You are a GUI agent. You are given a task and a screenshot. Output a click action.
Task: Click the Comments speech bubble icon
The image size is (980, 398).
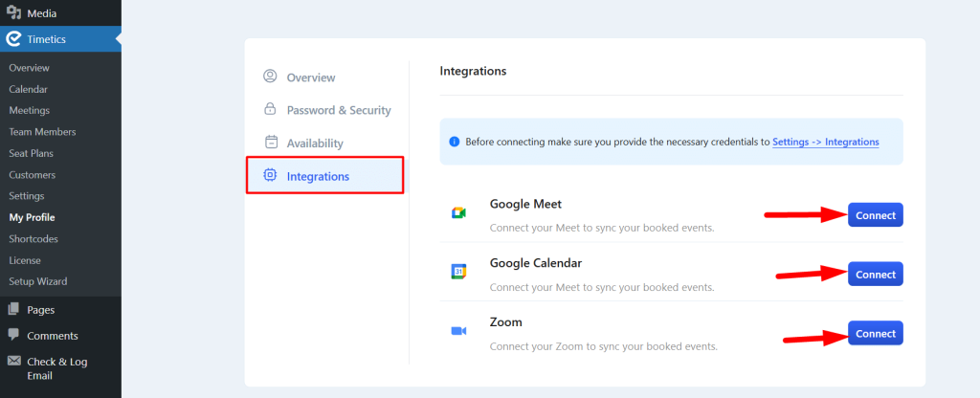(x=13, y=335)
